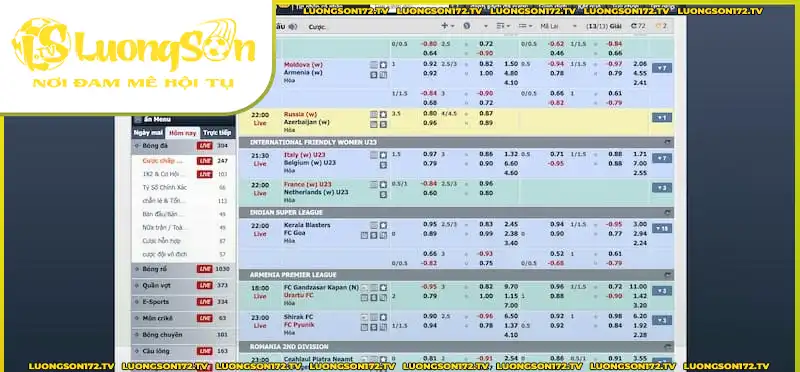Collapse the Armenia Premier League section header
The height and width of the screenshot is (372, 800).
point(667,275)
